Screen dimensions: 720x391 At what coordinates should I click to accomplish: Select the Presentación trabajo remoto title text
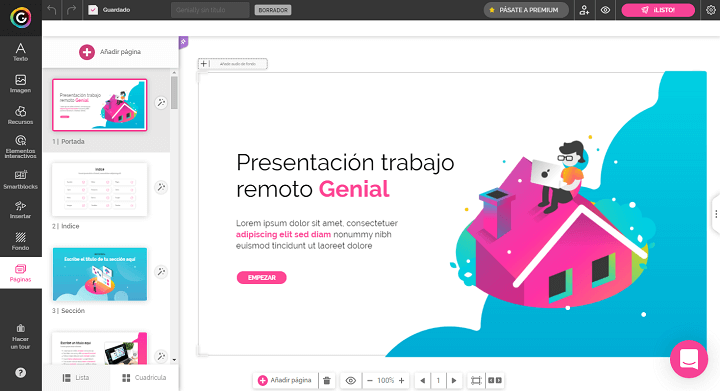[x=345, y=175]
